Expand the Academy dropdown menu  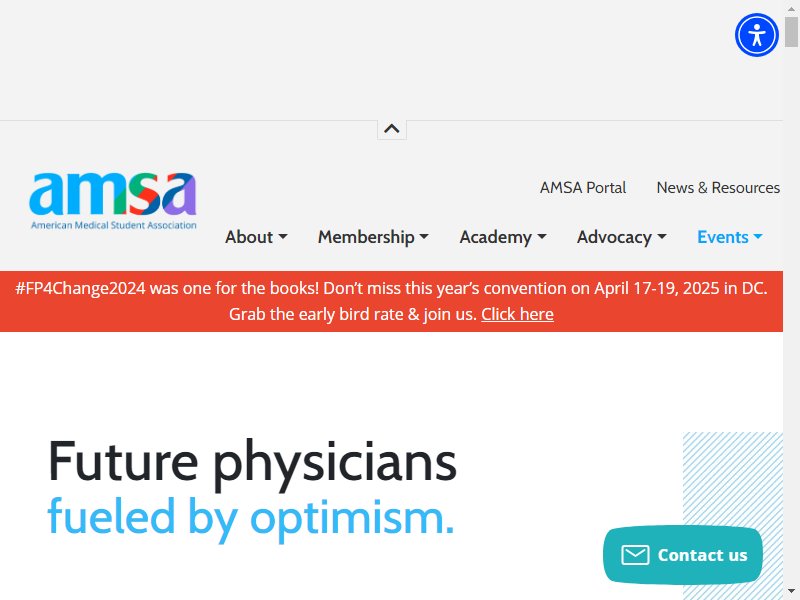click(503, 237)
